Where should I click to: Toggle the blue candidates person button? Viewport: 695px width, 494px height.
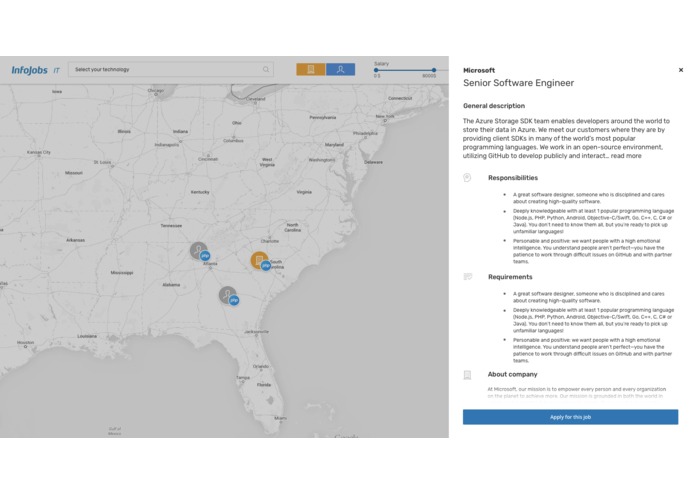[340, 70]
